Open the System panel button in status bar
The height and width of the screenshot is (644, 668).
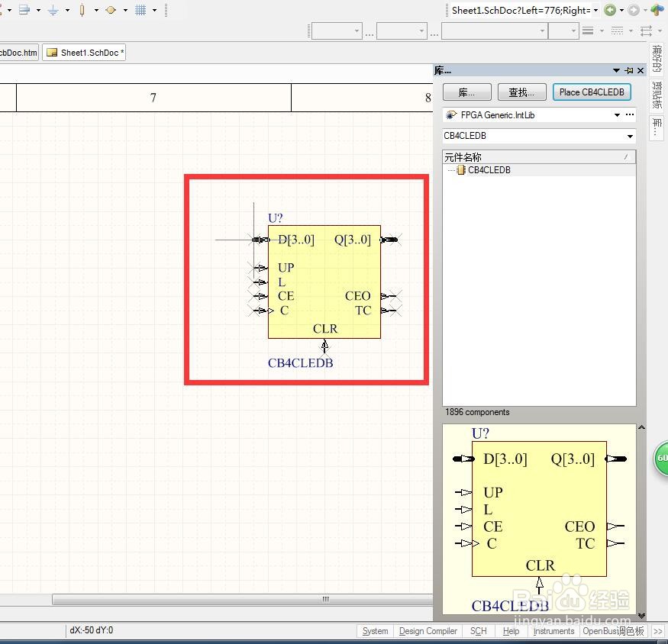375,631
